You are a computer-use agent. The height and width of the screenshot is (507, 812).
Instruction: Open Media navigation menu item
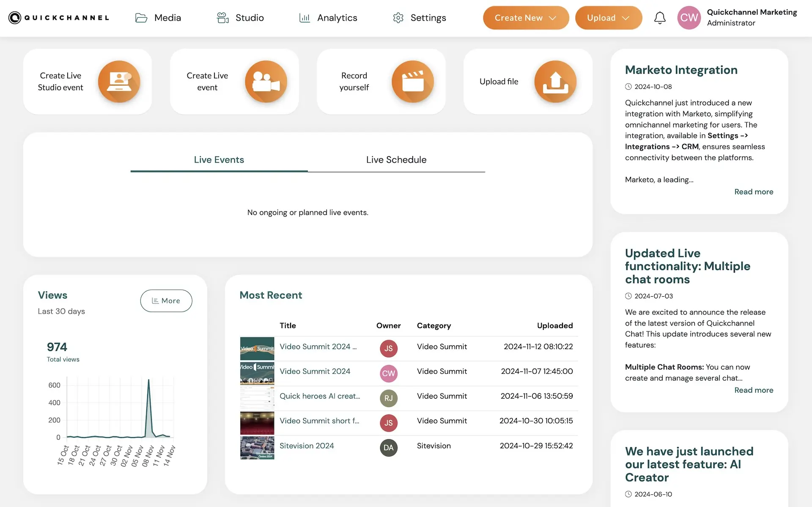[158, 17]
